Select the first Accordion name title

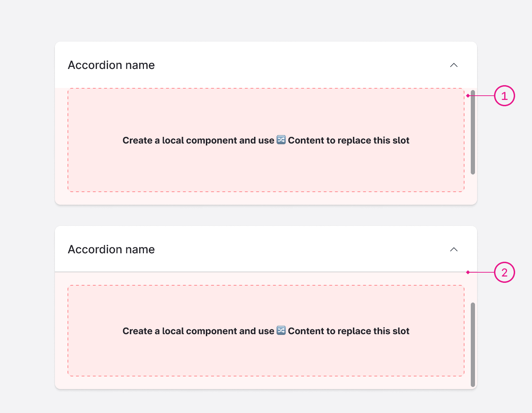click(111, 65)
